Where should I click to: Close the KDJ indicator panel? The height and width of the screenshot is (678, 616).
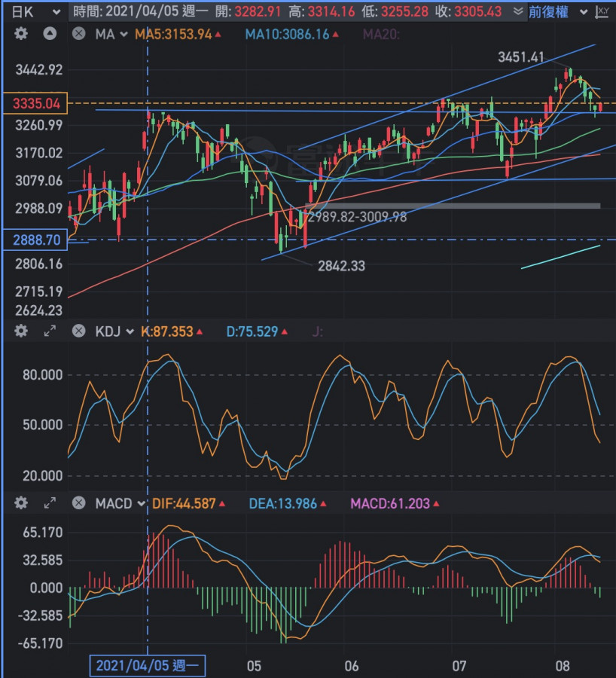78,331
